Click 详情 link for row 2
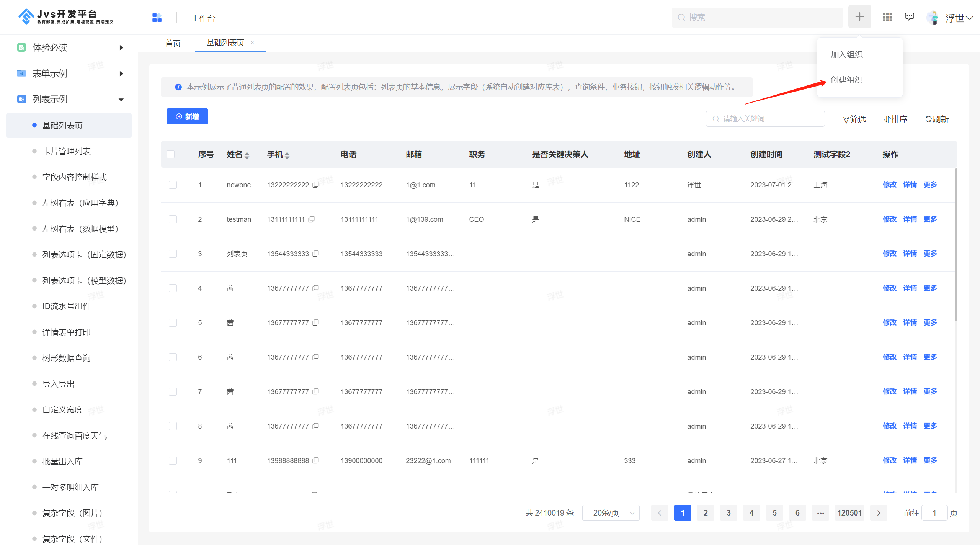This screenshot has width=980, height=545. 910,219
